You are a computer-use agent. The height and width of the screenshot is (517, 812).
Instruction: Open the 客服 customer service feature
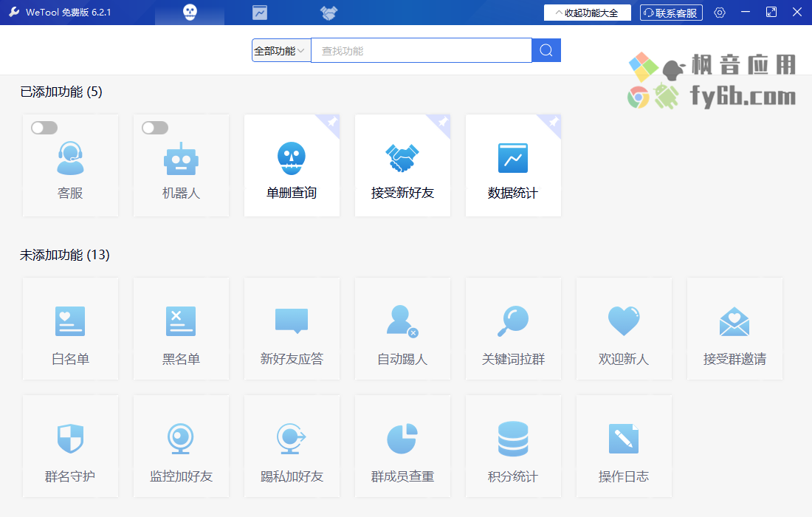[x=70, y=165]
